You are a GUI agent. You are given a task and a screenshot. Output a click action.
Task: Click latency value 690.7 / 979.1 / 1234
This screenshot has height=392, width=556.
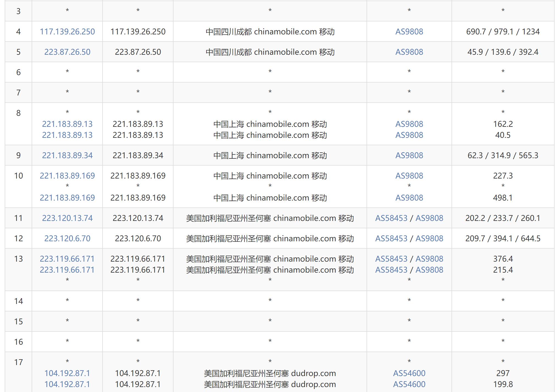[503, 32]
